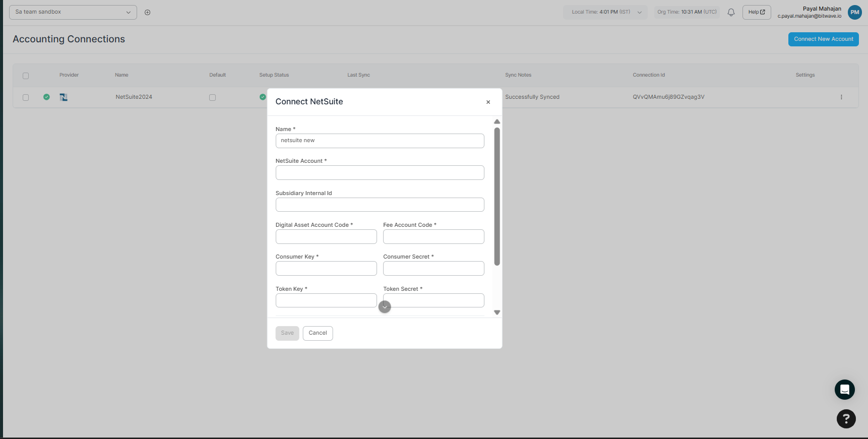Click the Payal Mahajan user name
Screen dimensions: 868x439
click(822, 9)
